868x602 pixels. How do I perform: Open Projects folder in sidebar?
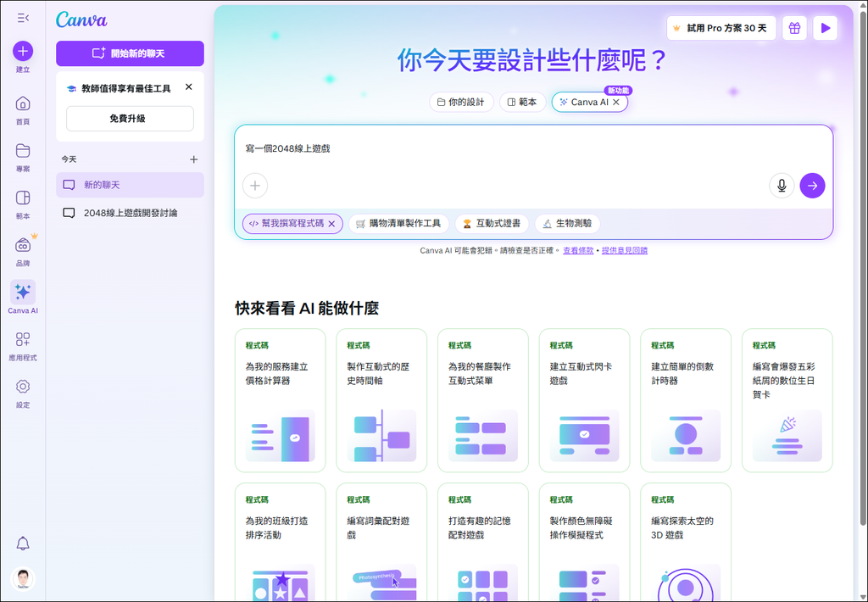click(23, 158)
